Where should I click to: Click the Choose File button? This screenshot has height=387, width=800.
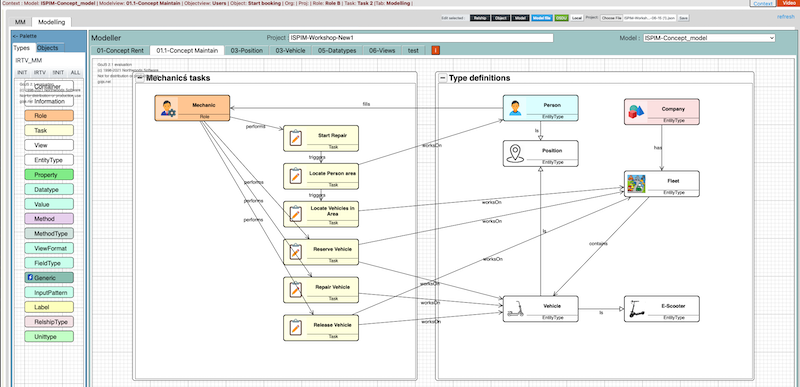click(x=611, y=18)
